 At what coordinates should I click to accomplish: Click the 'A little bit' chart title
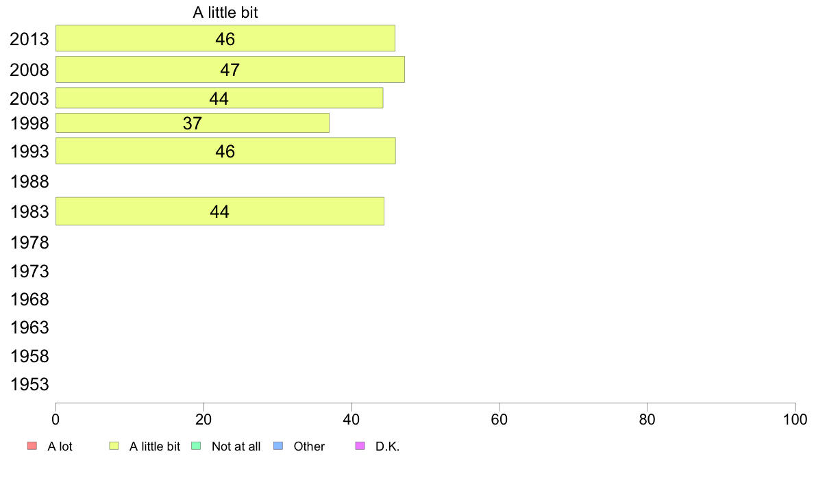pos(225,12)
